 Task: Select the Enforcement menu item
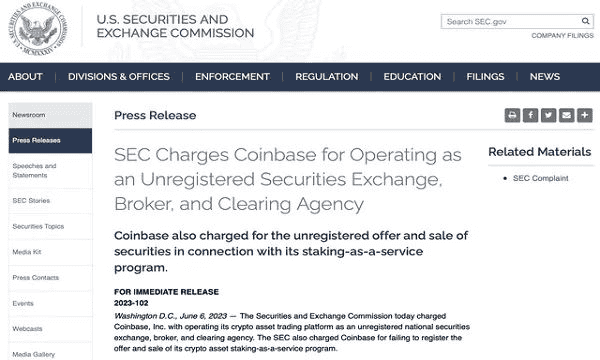click(x=232, y=77)
